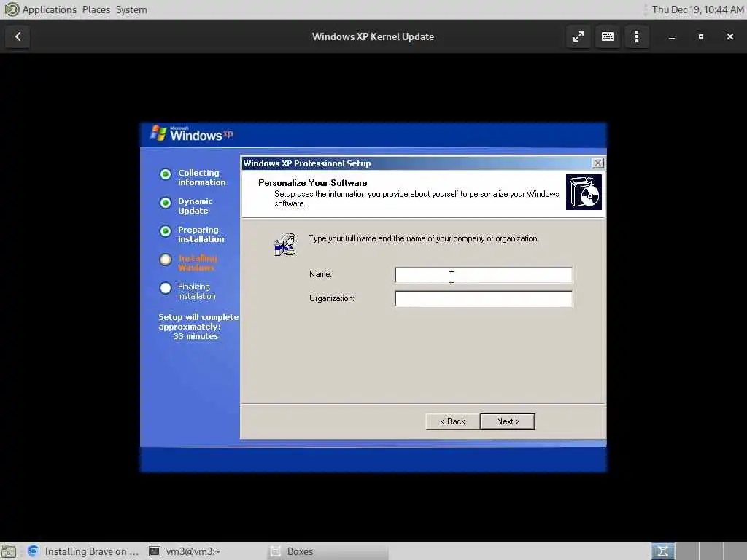Click the show desktop icon in panel
The width and height of the screenshot is (747, 560).
pos(9,551)
